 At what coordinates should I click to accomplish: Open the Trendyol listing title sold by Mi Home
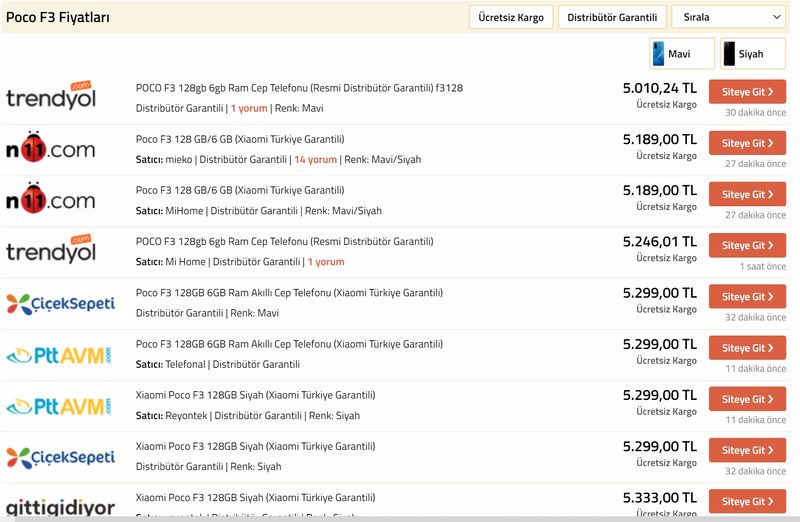point(284,241)
